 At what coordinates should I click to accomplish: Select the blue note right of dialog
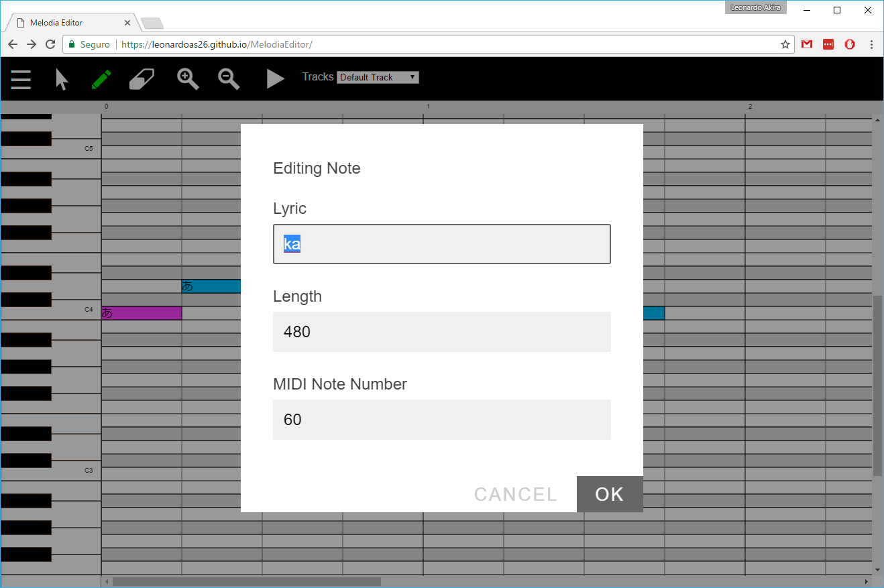654,313
